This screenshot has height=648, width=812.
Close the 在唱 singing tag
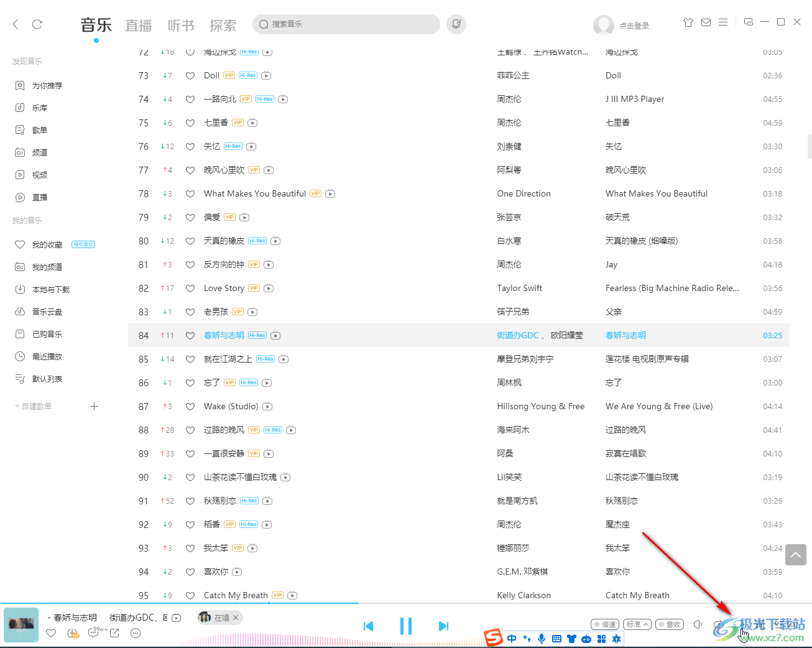236,618
